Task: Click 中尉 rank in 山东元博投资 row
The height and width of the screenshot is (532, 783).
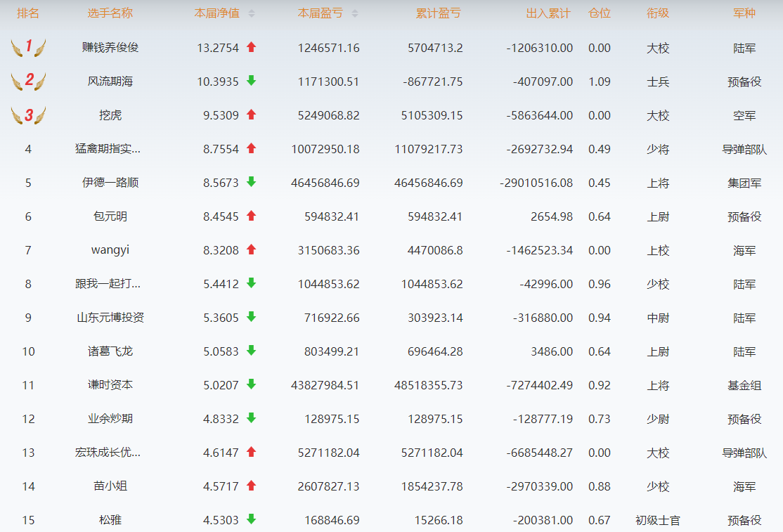Action: pos(658,318)
